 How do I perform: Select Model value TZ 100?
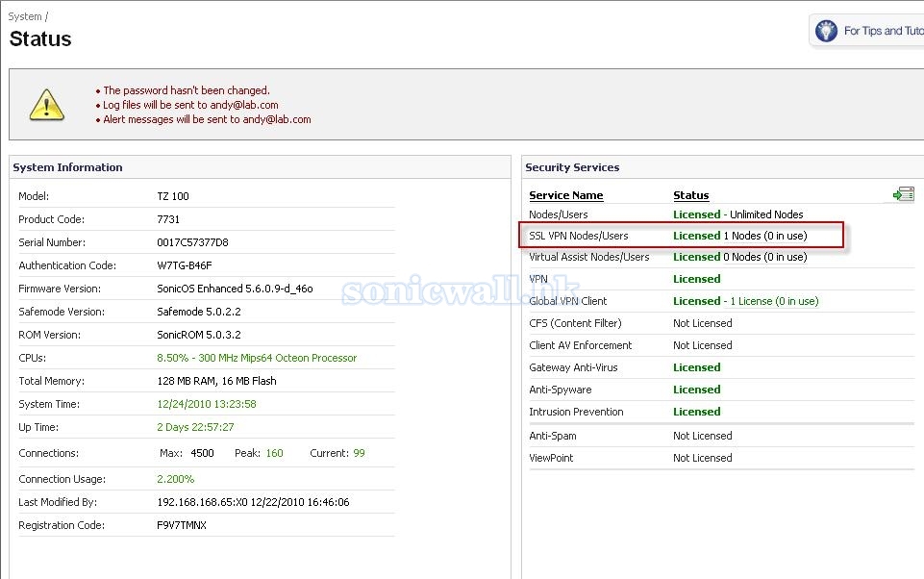coord(173,196)
